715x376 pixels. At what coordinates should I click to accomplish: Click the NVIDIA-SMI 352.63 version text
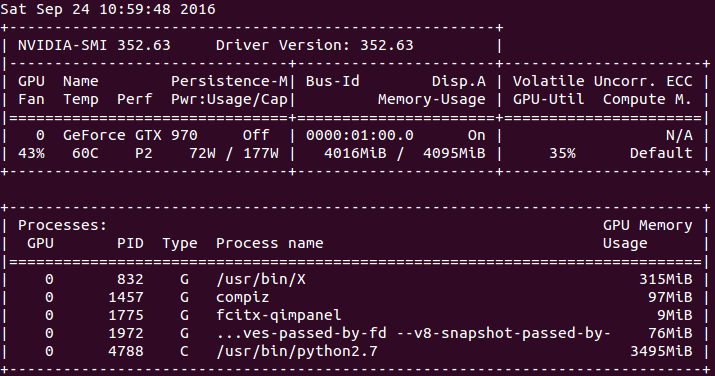94,45
